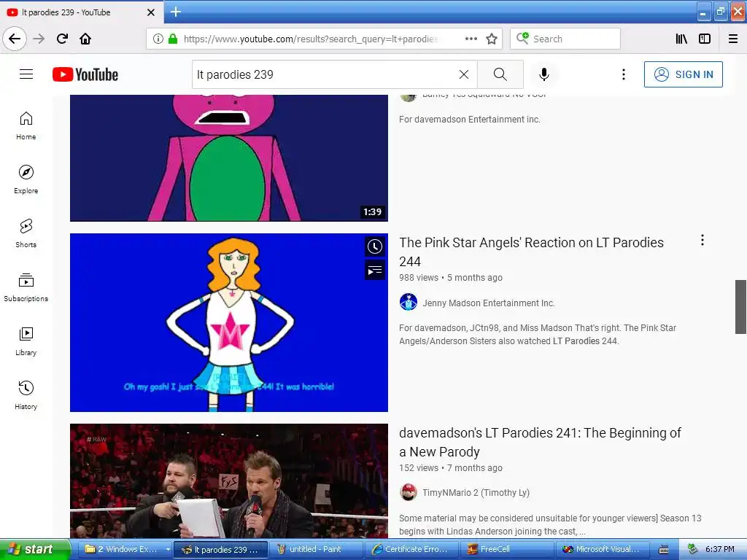Click the green padlock security icon
Screen dimensions: 747x560
173,39
